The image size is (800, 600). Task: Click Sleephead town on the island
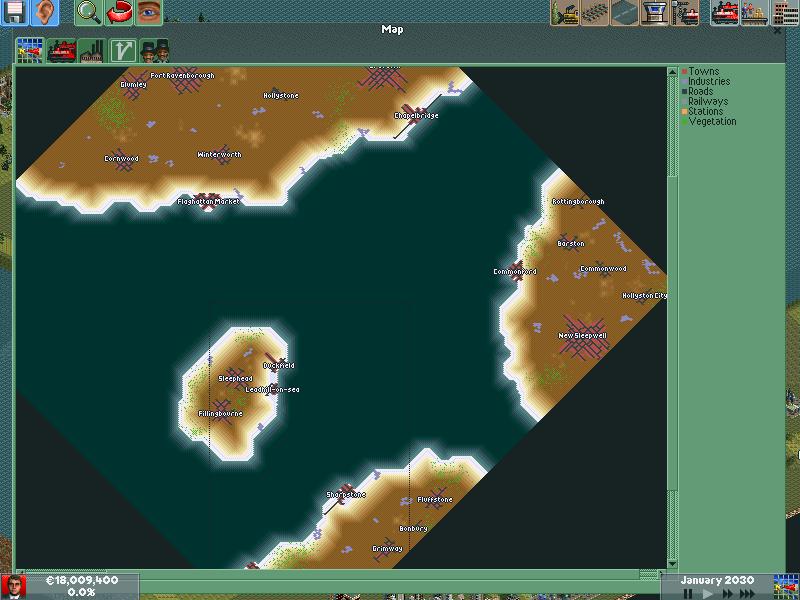click(235, 379)
